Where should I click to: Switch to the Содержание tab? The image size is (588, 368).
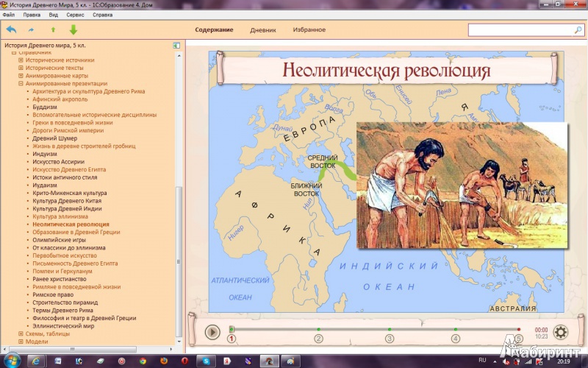point(214,29)
